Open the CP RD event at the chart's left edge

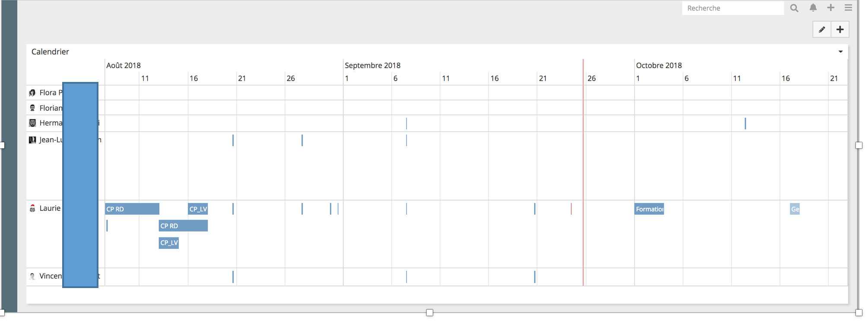tap(132, 209)
